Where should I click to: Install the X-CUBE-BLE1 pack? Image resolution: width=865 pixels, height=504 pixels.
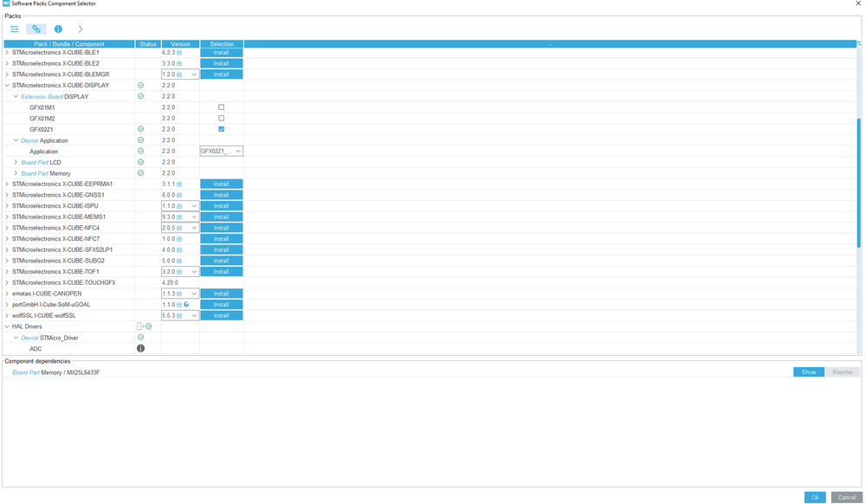point(221,53)
